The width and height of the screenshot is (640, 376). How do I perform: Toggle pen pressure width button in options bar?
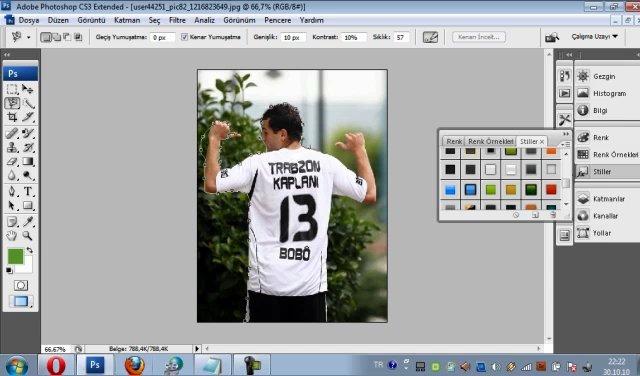(430, 37)
